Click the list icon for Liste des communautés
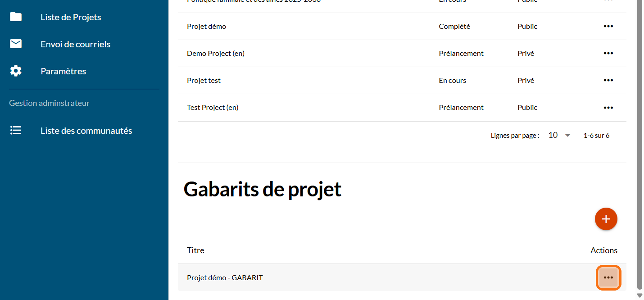 (16, 131)
